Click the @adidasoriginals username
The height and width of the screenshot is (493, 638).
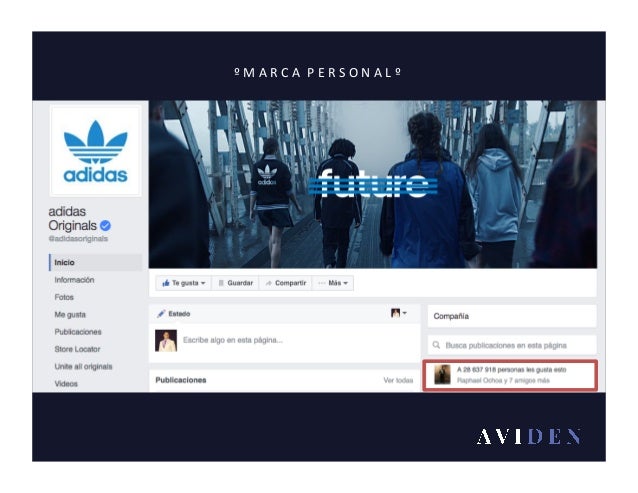coord(78,238)
